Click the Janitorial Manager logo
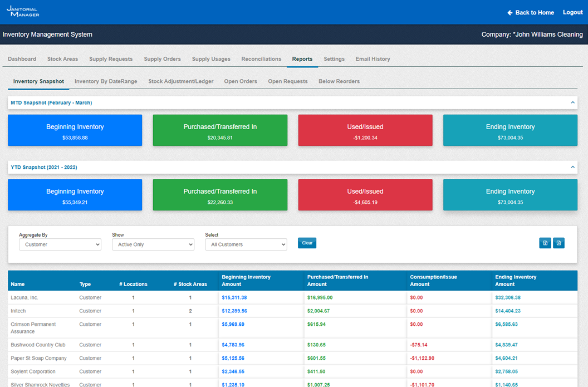Image resolution: width=588 pixels, height=387 pixels. pyautogui.click(x=23, y=12)
